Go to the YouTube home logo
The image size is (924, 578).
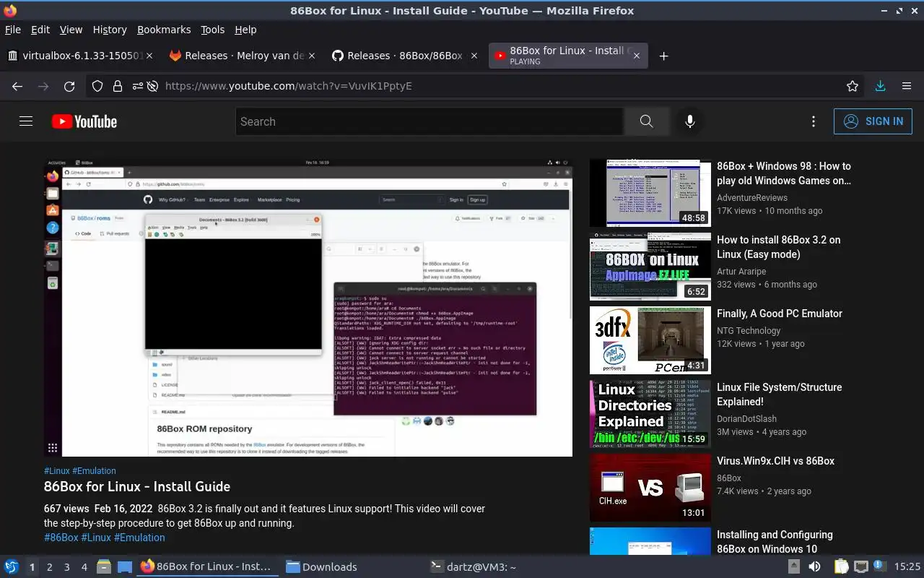[x=84, y=121]
